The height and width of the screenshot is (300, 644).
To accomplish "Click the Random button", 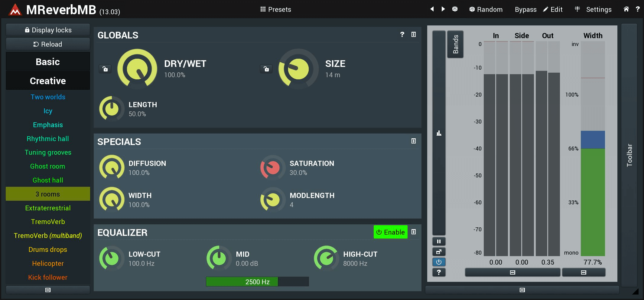I will coord(486,9).
